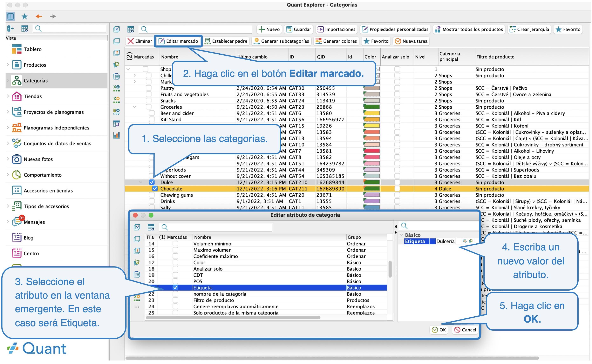Screen dimensions: 592x364
Task: Click Crear jerarquía
Action: coord(529,29)
